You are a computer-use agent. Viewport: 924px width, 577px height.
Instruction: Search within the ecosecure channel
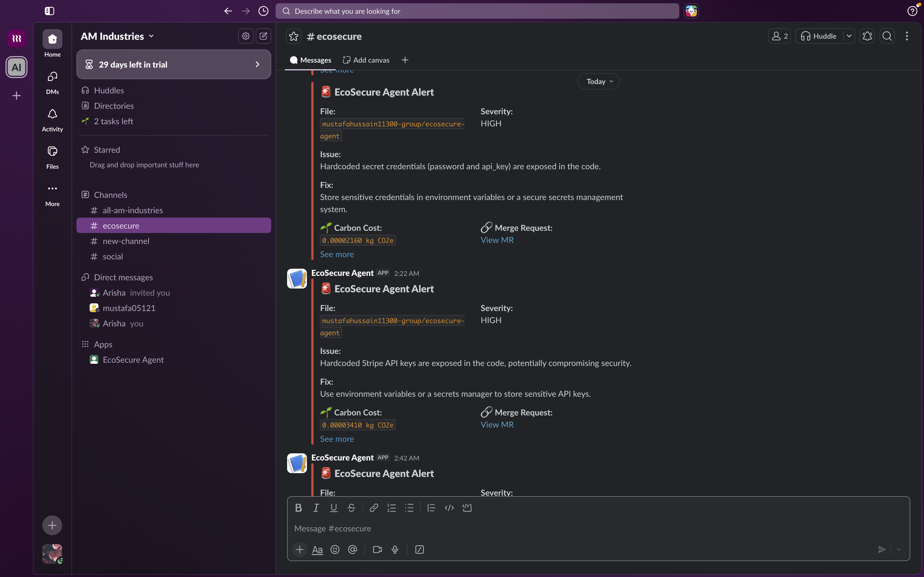[887, 36]
